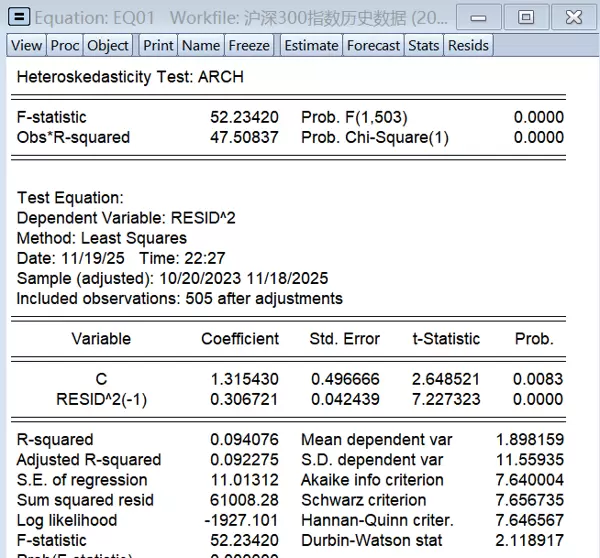Screen dimensions: 600x558
Task: Open the Object menu
Action: tap(108, 45)
